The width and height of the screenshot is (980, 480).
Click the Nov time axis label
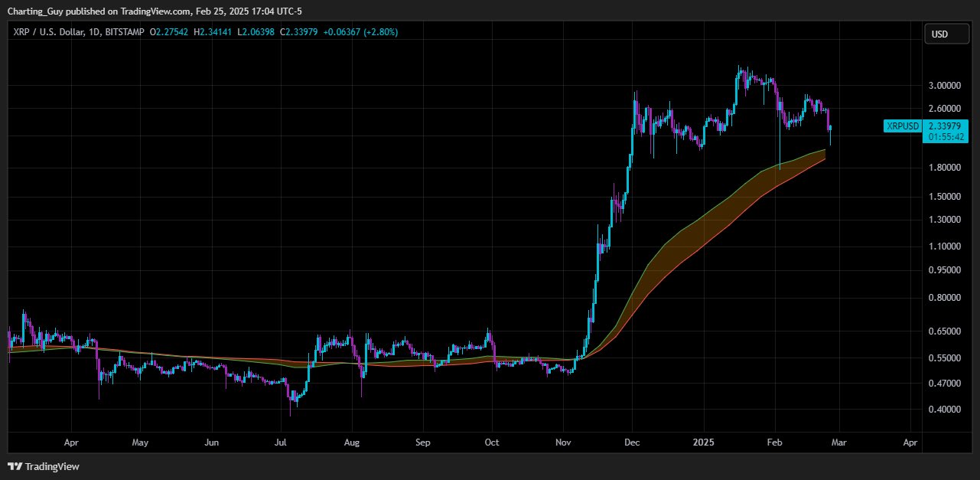(x=563, y=442)
